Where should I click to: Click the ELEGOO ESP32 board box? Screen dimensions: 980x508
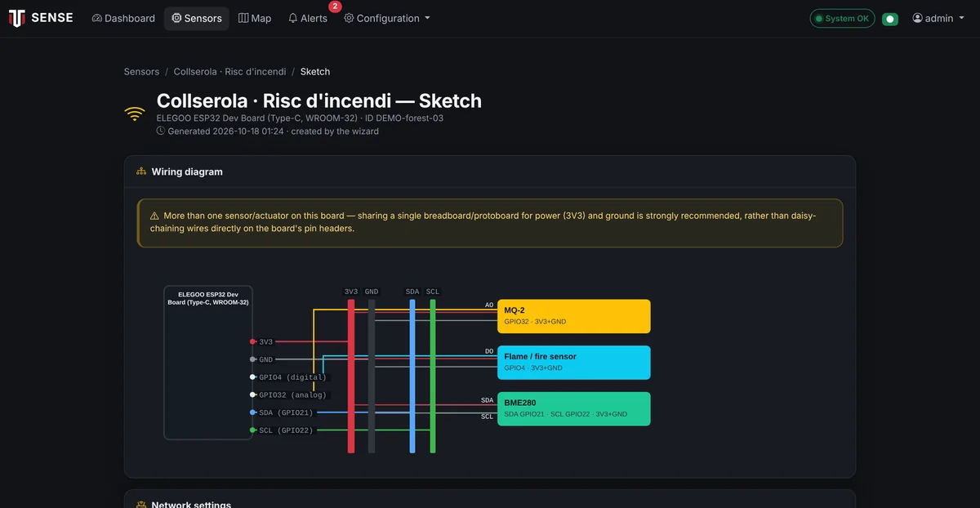tap(208, 363)
